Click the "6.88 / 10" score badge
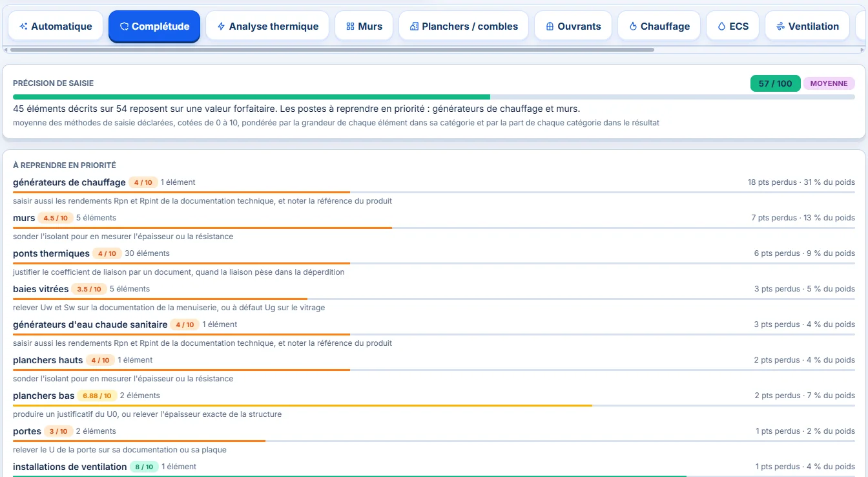Screen dimensions: 868x477 [x=98, y=396]
